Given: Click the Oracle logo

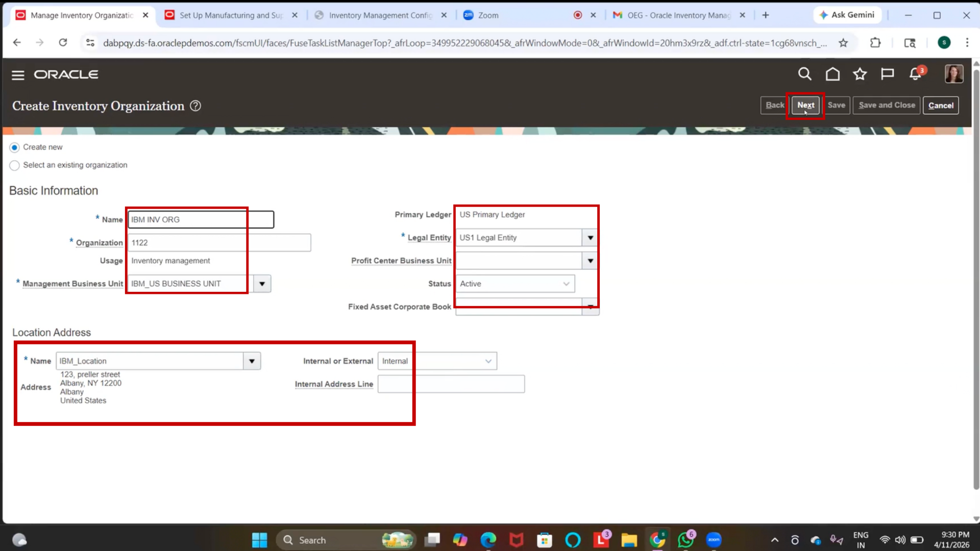Looking at the screenshot, I should (66, 74).
